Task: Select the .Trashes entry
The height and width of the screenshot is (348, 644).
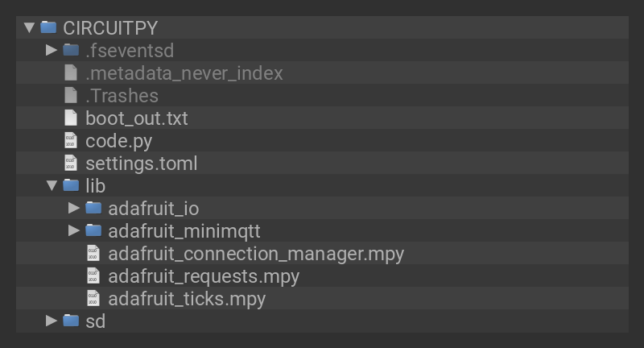Action: [122, 95]
